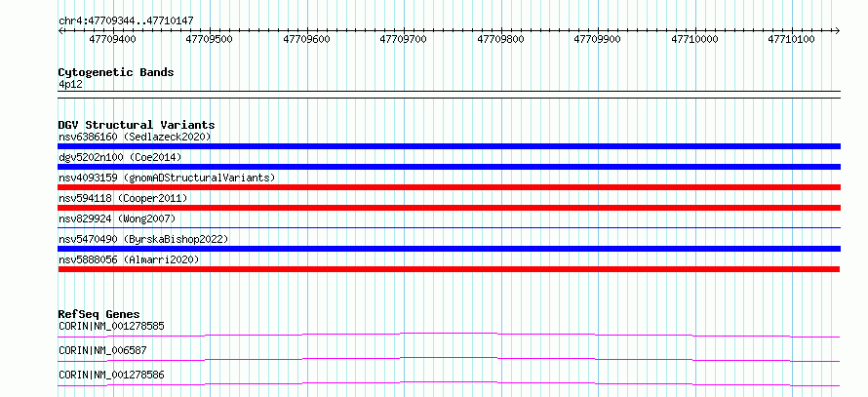
Task: Open transcript CORIN|NM_001278586 label
Action: click(111, 375)
